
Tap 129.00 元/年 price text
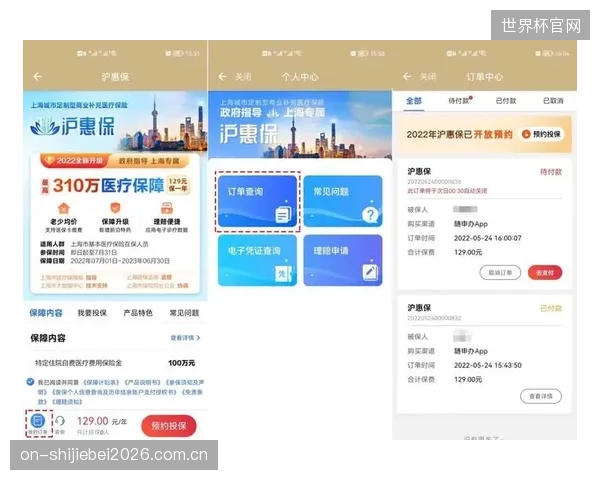(102, 421)
